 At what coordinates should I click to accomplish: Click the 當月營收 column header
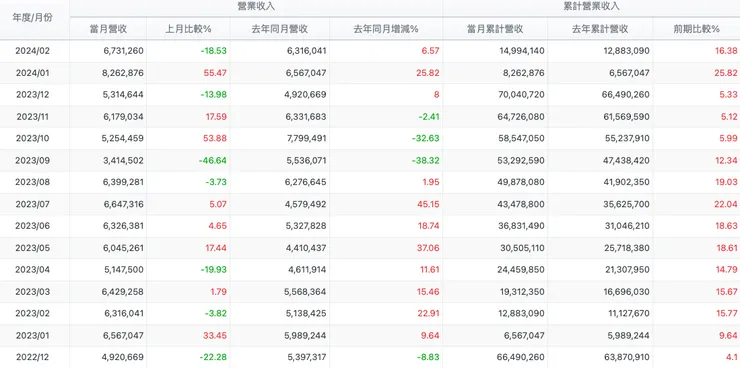[x=108, y=29]
